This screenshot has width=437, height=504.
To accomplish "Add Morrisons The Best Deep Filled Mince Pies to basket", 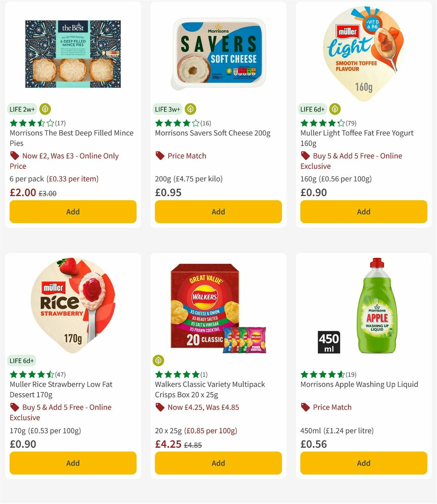I will (72, 212).
